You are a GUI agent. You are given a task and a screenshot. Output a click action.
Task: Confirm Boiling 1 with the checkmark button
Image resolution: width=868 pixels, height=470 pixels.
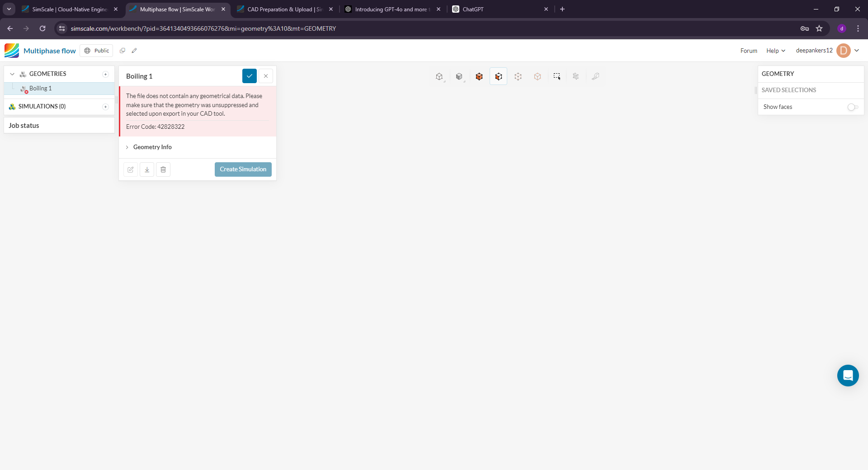[250, 76]
